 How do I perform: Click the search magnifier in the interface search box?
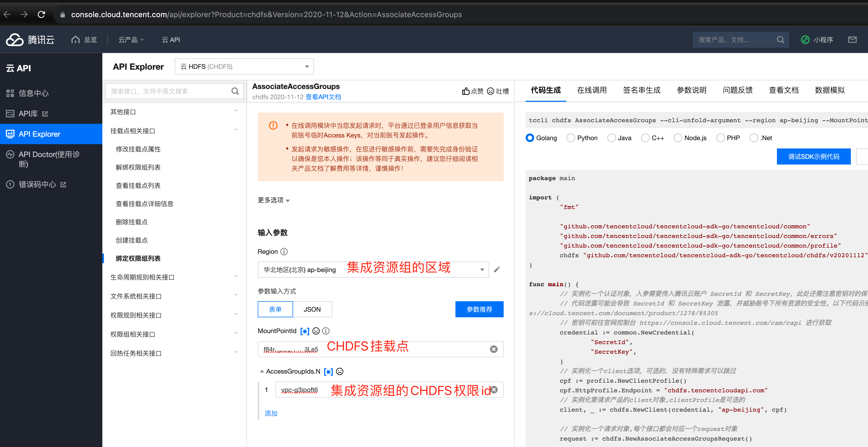(235, 91)
